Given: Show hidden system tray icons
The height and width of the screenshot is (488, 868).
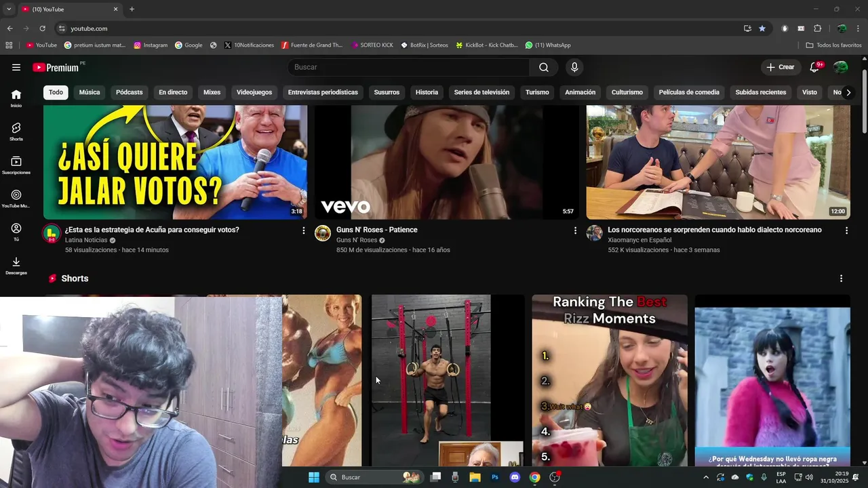Looking at the screenshot, I should click(706, 477).
